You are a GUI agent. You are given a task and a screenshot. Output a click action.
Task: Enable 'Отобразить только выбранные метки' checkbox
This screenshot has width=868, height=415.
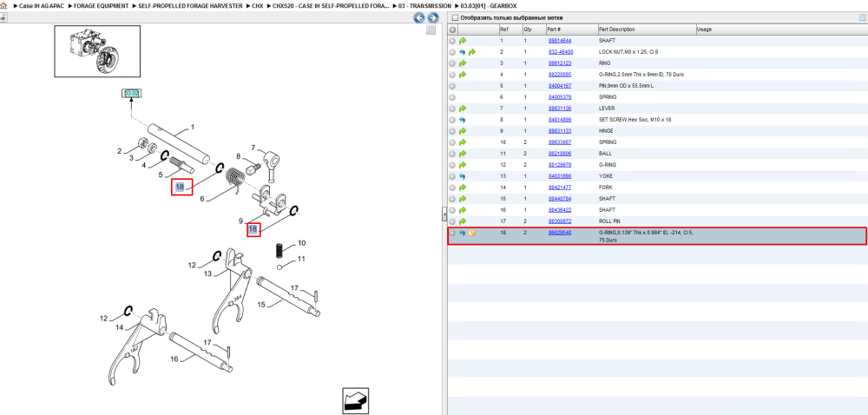(x=455, y=17)
